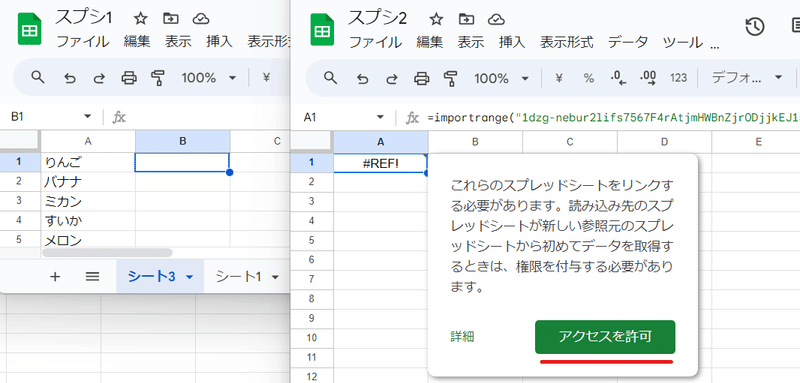Click the スプシ2 document title
Screen dimensions: 800x383
tap(377, 19)
